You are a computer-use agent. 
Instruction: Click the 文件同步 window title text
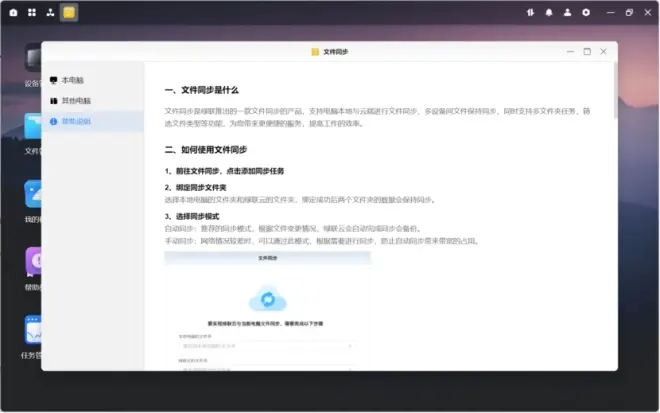tap(335, 52)
